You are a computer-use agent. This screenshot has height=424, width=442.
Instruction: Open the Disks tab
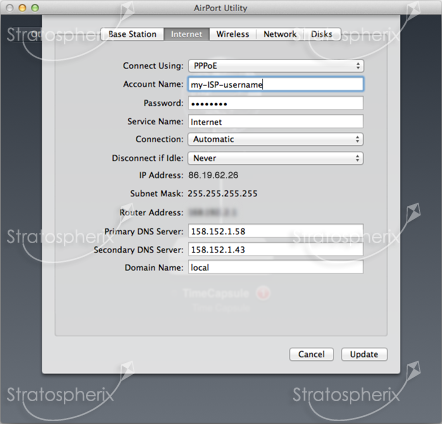point(322,34)
